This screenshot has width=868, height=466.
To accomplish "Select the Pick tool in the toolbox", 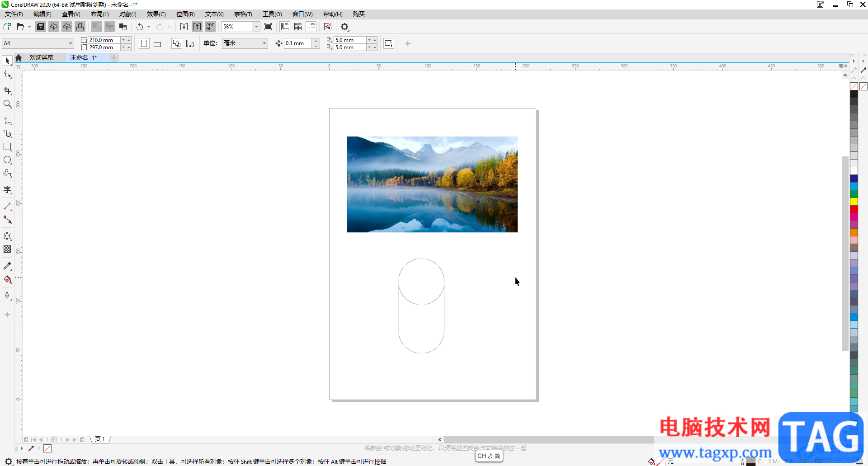I will [7, 61].
